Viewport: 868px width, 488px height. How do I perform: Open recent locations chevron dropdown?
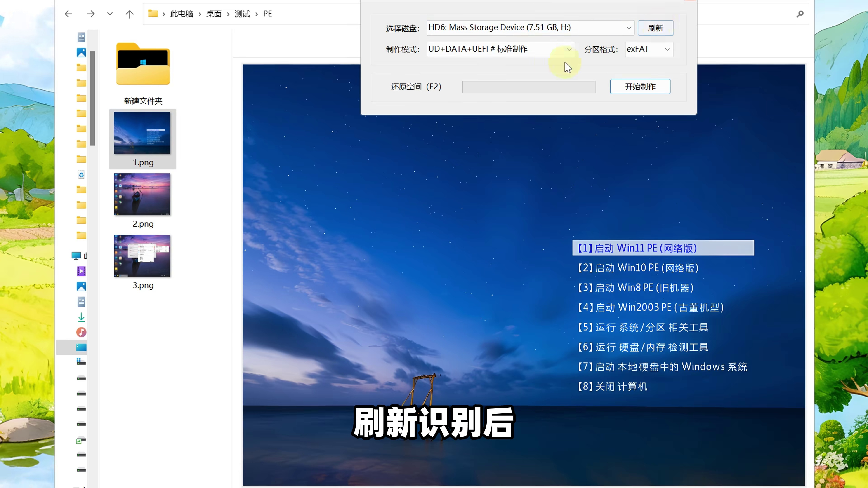click(110, 14)
